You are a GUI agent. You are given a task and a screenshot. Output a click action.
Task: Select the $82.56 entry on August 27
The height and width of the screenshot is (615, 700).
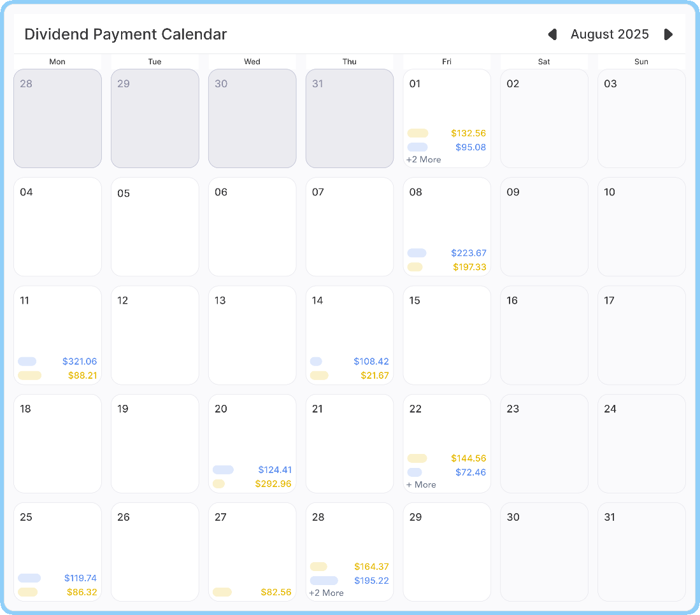[276, 592]
